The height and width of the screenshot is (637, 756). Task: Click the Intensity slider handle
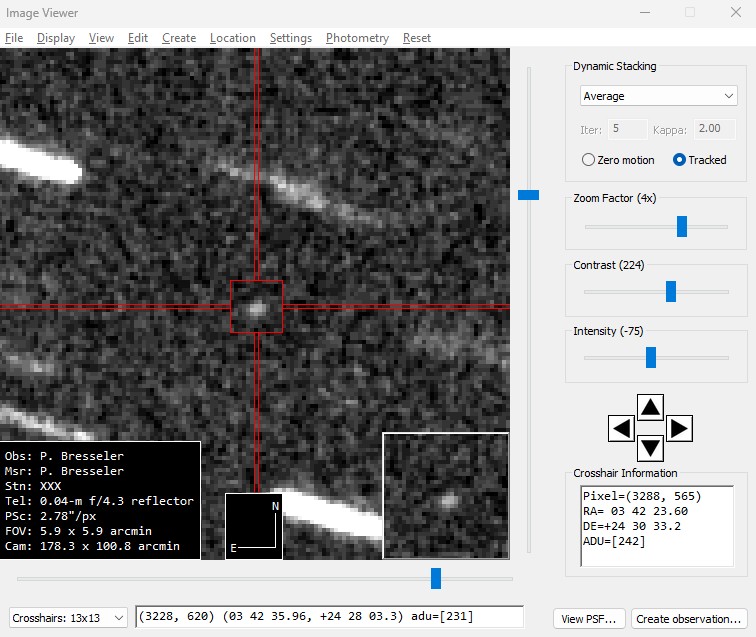coord(651,357)
